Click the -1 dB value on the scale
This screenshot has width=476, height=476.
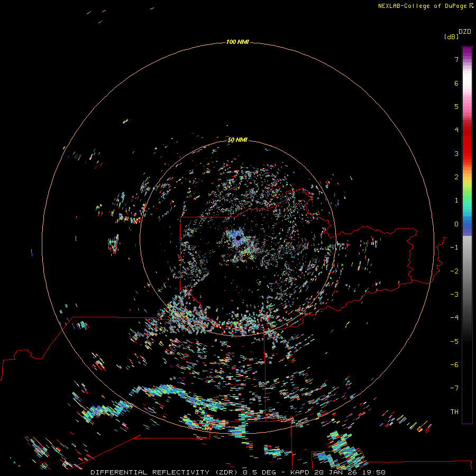coord(454,248)
